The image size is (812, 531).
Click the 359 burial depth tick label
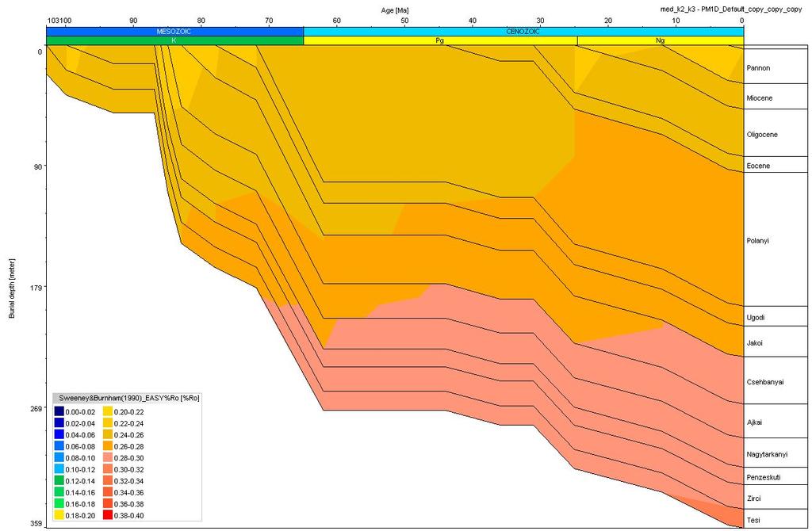(x=36, y=524)
